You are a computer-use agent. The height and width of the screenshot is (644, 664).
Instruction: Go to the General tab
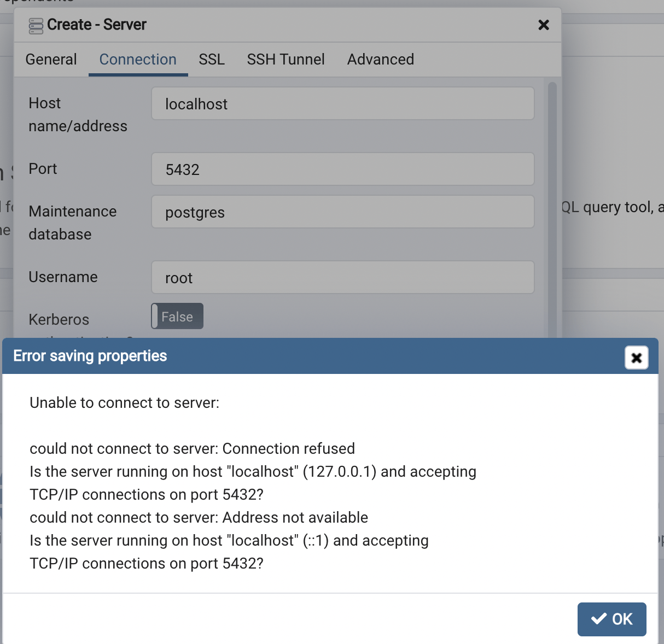tap(50, 60)
